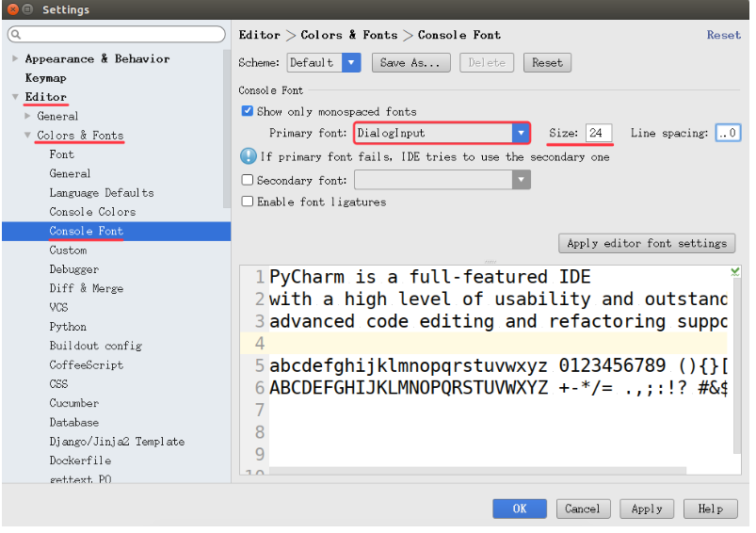This screenshot has width=756, height=533.
Task: Click the preview vertical scrollbar
Action: pos(737,365)
